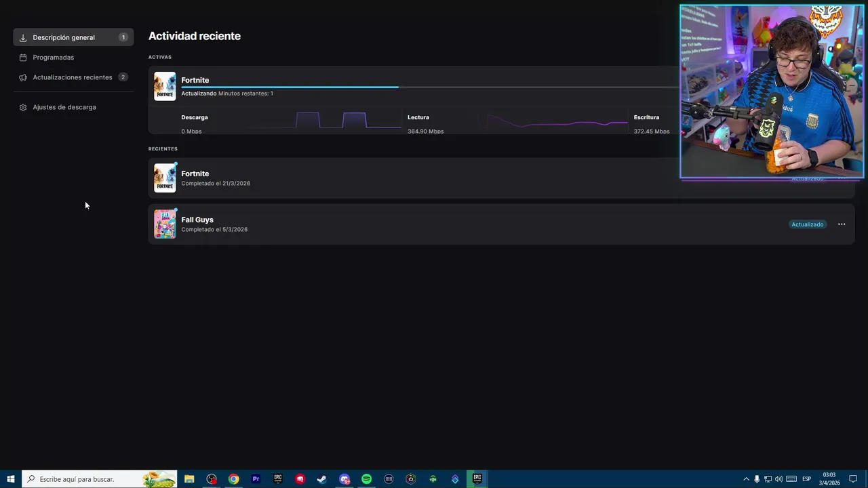The height and width of the screenshot is (488, 868).
Task: Click the gear icon beside Ajustes de descarga
Action: tap(23, 107)
